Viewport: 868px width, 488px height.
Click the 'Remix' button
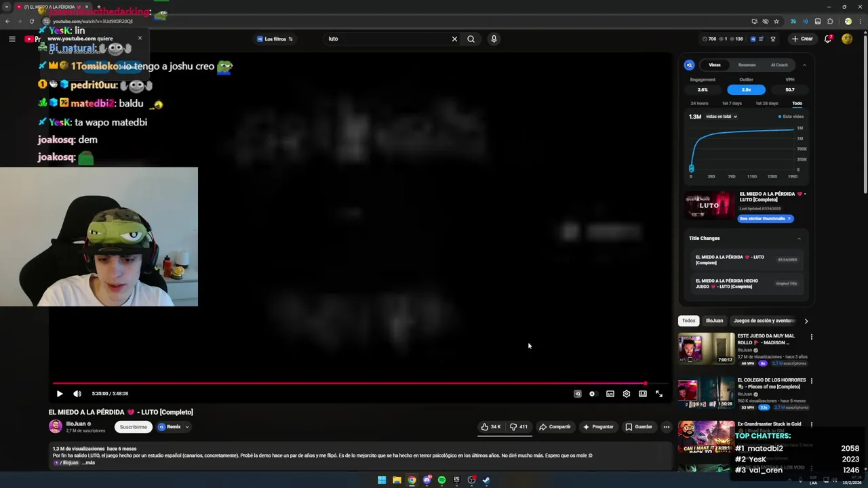pyautogui.click(x=170, y=427)
